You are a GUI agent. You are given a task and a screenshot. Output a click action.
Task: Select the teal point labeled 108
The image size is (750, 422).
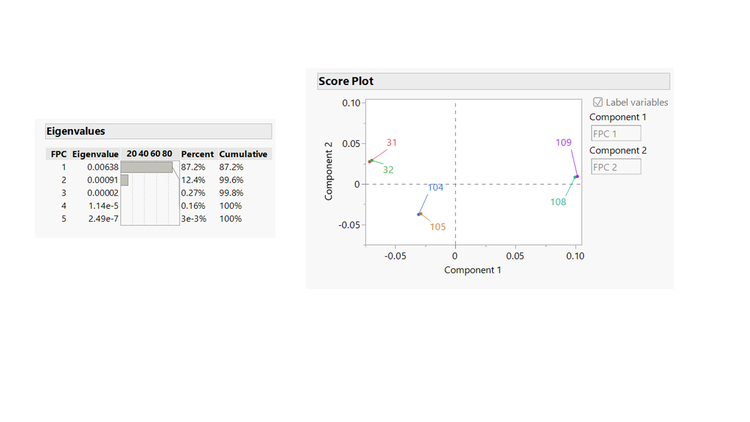point(575,178)
